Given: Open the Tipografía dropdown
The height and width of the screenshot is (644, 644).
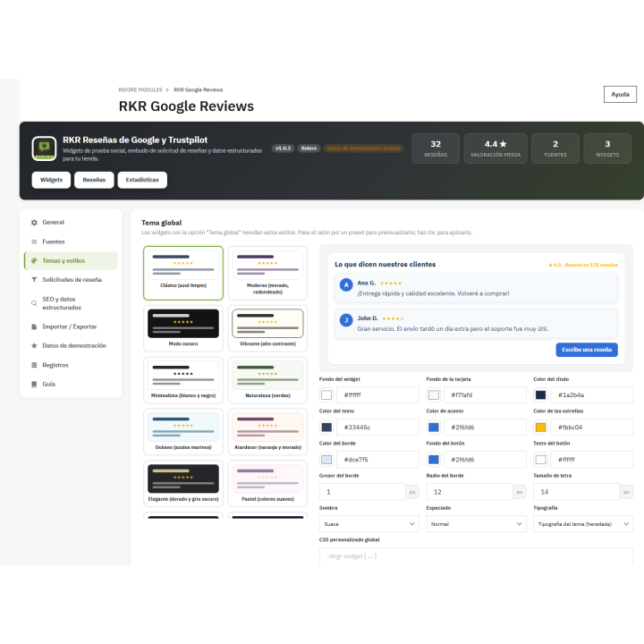Looking at the screenshot, I should (x=583, y=523).
